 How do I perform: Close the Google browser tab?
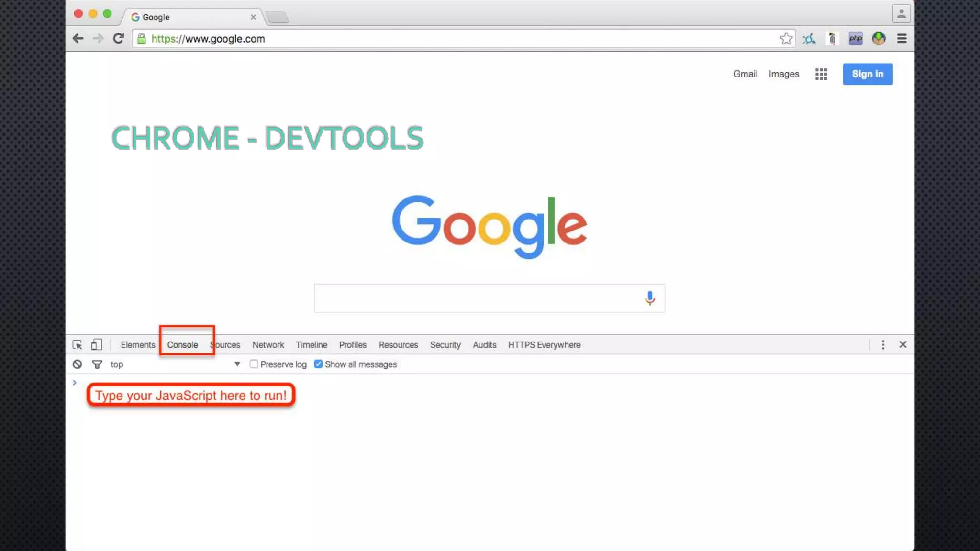(253, 17)
